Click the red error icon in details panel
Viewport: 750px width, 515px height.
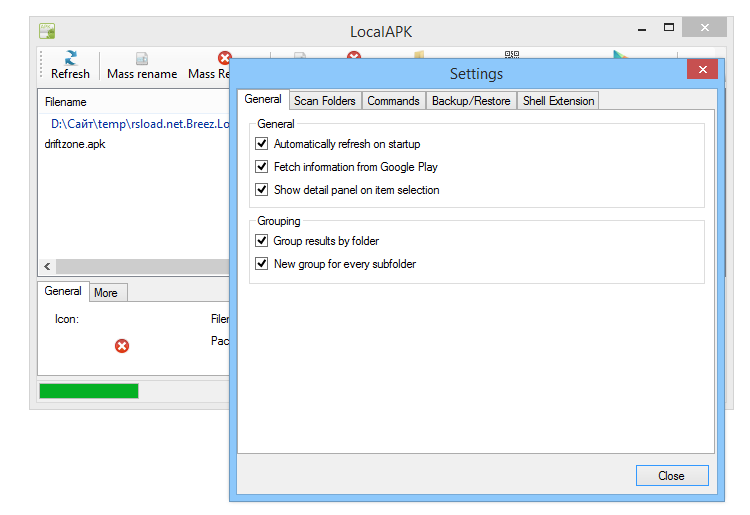tap(122, 346)
